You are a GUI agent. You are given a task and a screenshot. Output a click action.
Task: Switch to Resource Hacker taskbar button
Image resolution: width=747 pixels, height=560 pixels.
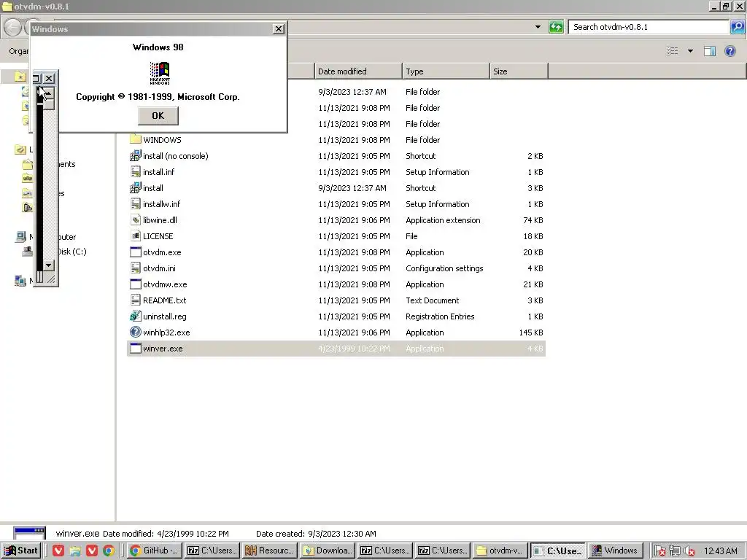tap(270, 551)
